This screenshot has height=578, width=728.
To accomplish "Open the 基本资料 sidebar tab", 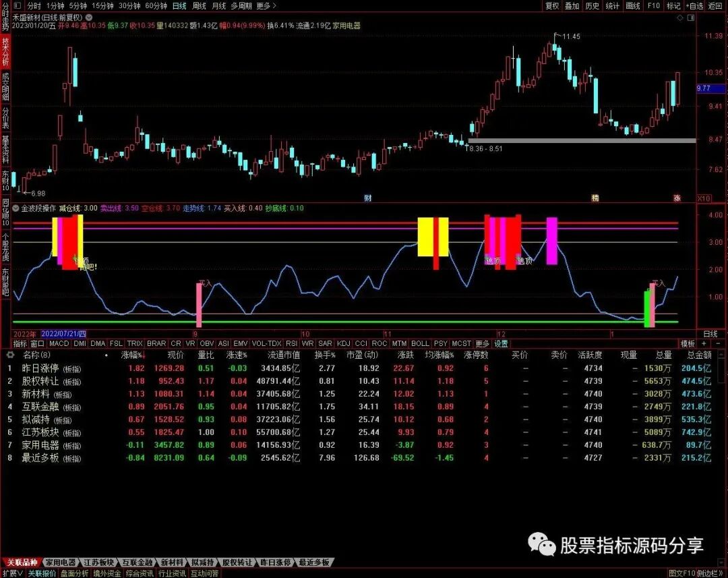I will (x=5, y=149).
